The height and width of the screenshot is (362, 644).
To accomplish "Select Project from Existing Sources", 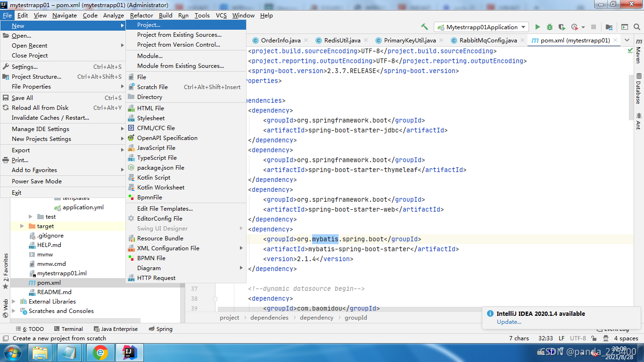I will coord(186,35).
